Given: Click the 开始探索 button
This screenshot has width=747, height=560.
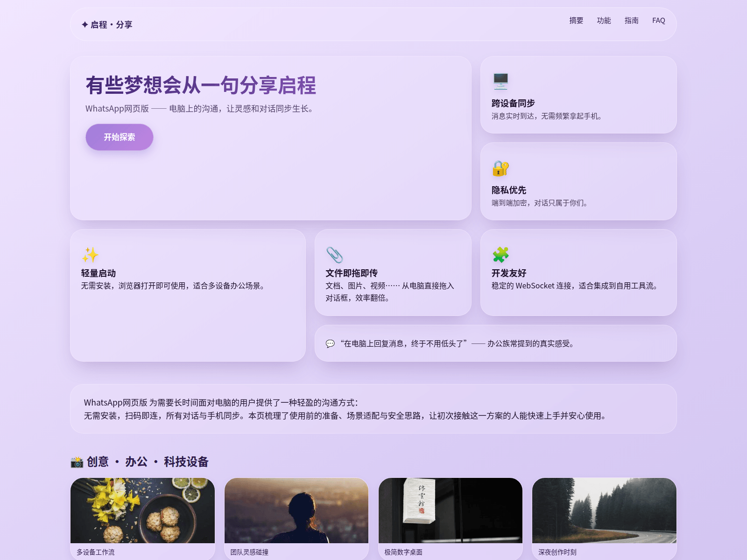Looking at the screenshot, I should (x=120, y=137).
